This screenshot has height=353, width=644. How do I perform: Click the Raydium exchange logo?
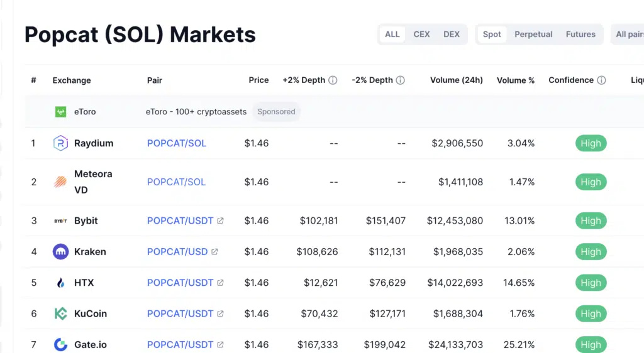point(60,143)
